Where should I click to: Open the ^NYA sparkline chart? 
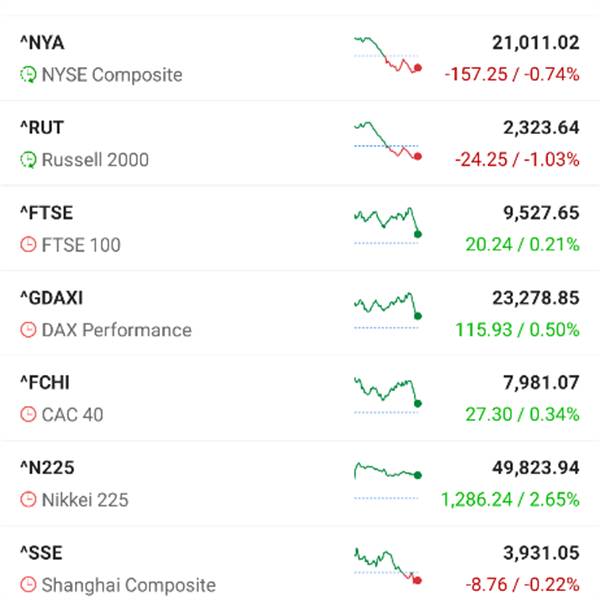[x=387, y=56]
